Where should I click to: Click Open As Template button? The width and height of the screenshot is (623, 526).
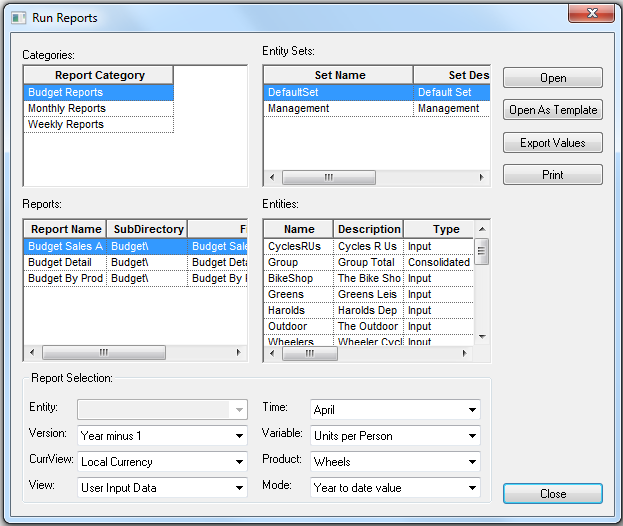553,110
